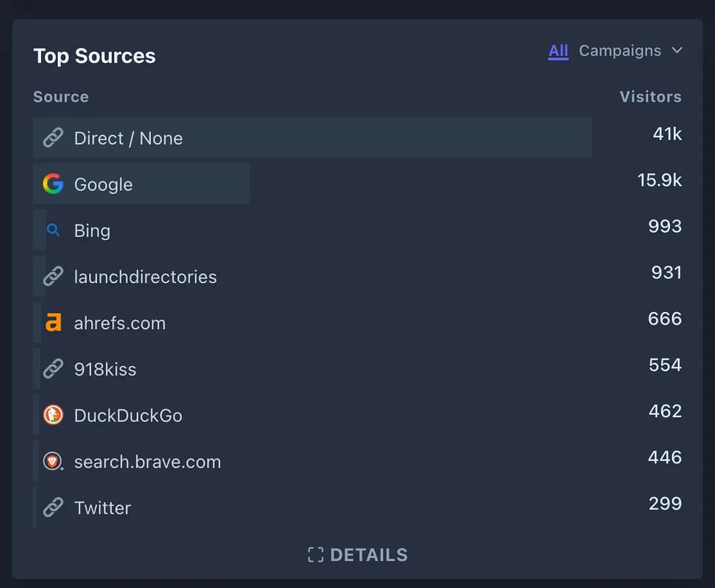Click the 931 visitors value
715x588 pixels.
point(666,272)
